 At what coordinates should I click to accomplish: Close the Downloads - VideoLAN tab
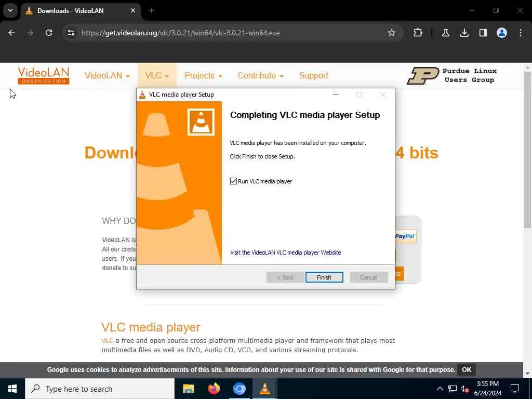pyautogui.click(x=133, y=10)
